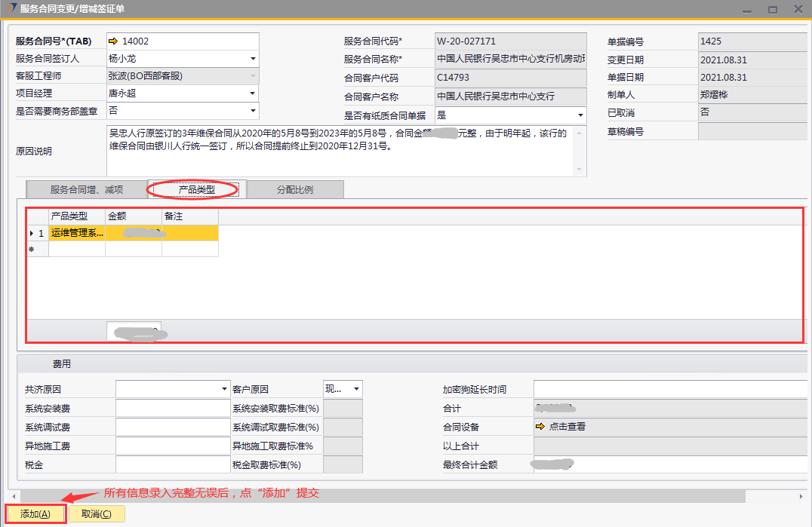Click the 原因说明 text area

pos(340,151)
